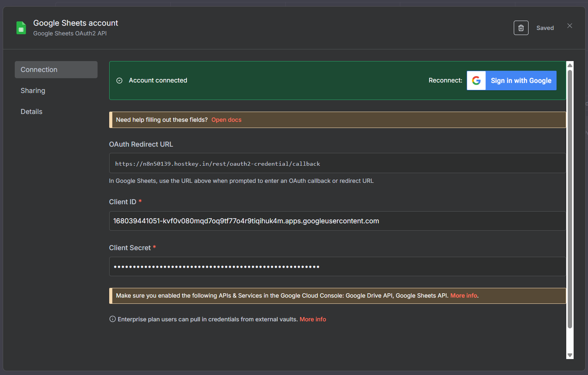Close the Google Sheets account dialog
Image resolution: width=588 pixels, height=375 pixels.
click(x=569, y=26)
